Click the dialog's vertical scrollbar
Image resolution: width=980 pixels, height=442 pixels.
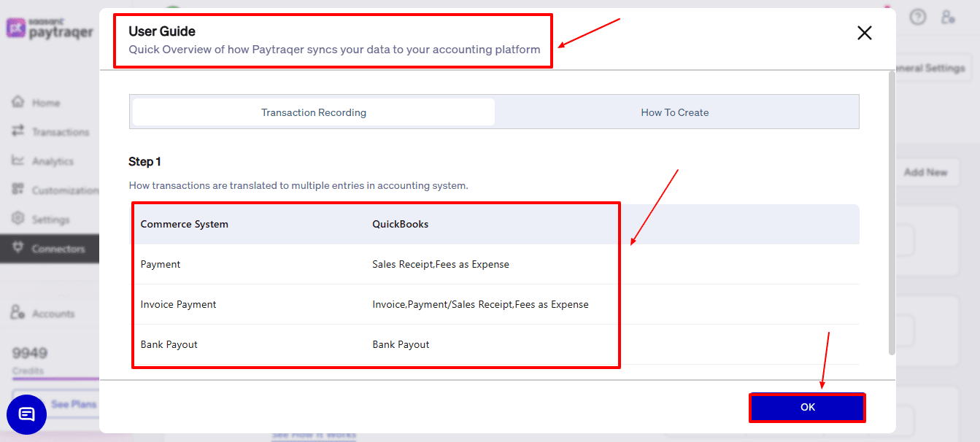[892, 213]
